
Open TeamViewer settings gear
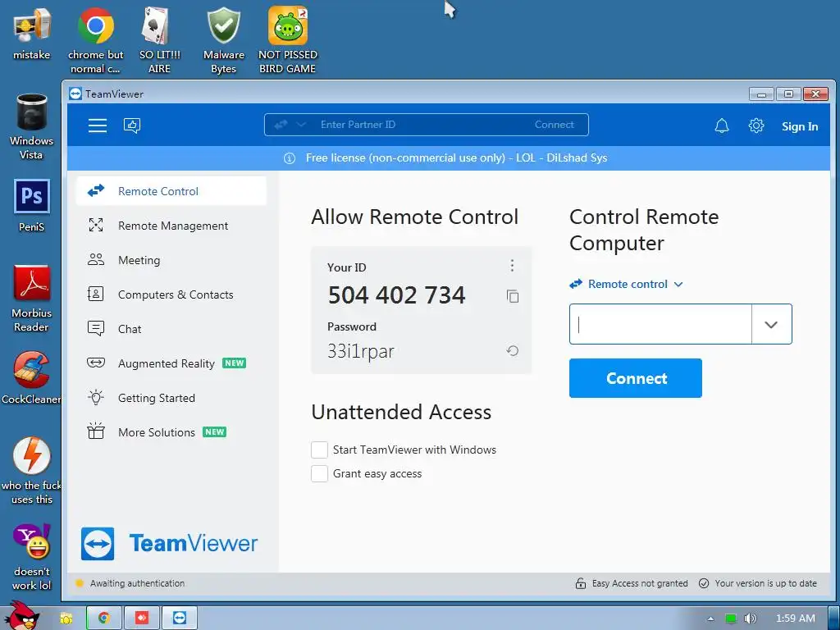click(756, 126)
